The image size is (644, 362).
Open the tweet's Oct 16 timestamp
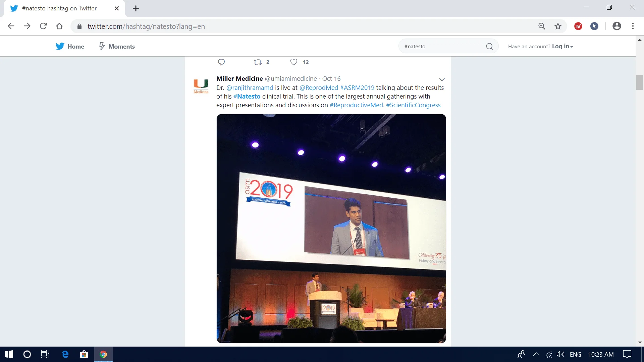(331, 78)
